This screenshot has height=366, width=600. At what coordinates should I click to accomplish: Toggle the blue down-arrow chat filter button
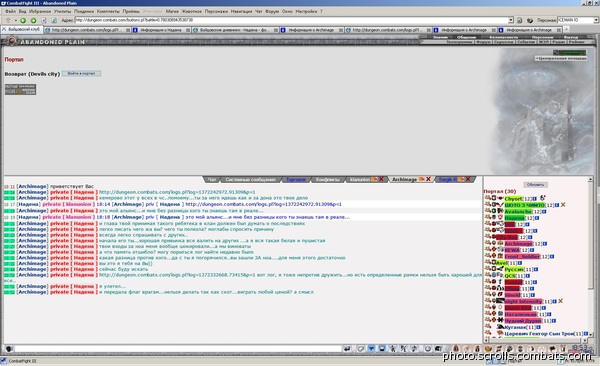pyautogui.click(x=371, y=349)
